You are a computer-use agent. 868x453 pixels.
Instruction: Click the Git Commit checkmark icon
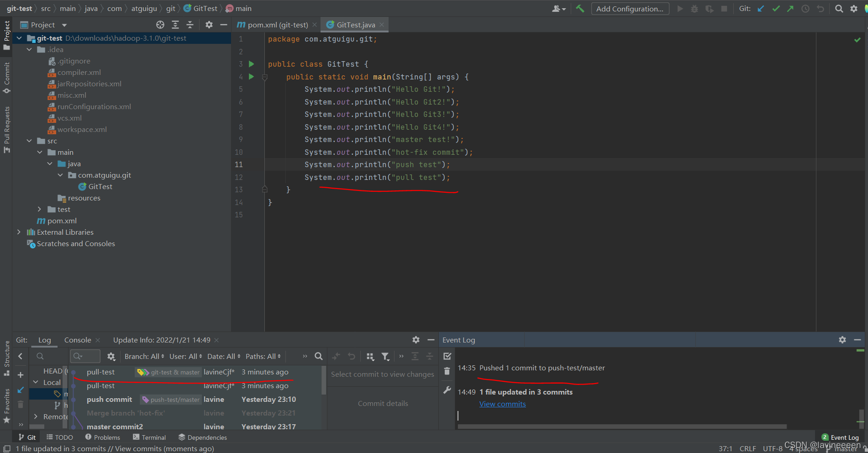coord(776,8)
